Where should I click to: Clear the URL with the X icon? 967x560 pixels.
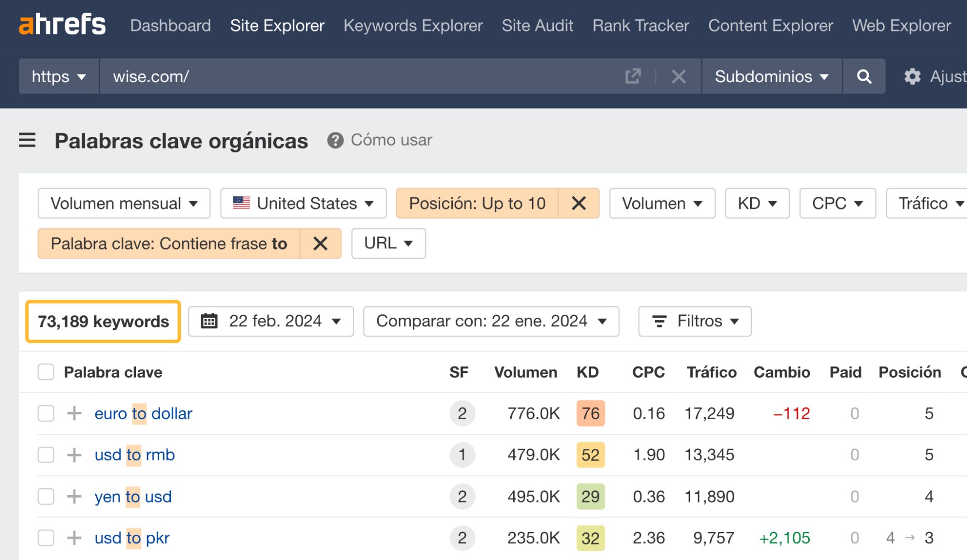click(x=678, y=76)
